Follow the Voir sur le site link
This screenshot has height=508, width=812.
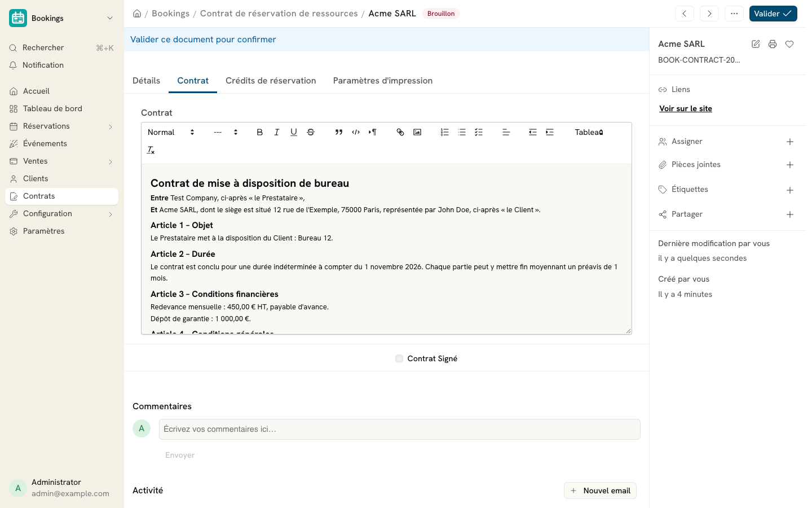(x=686, y=108)
